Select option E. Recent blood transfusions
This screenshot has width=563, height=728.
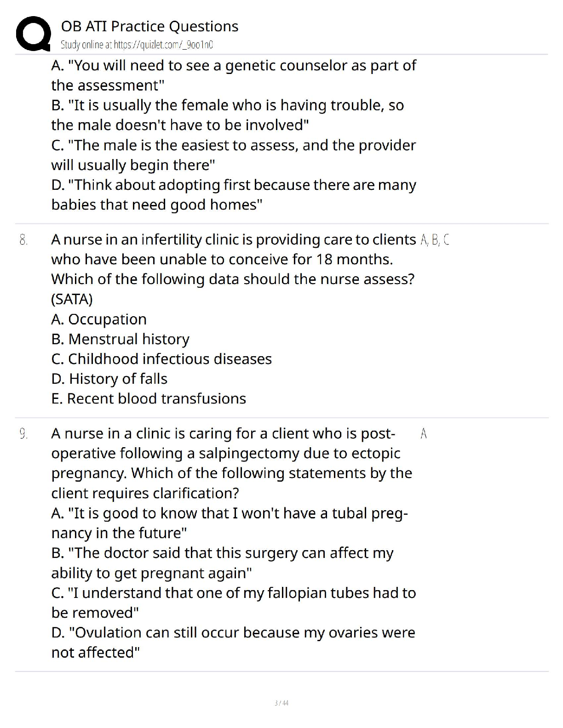click(x=149, y=398)
